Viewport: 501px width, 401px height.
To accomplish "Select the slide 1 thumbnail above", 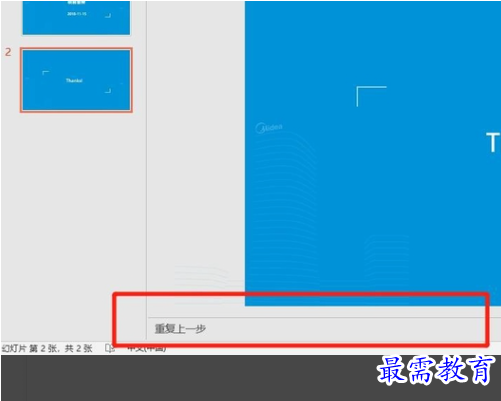I will 76,17.
